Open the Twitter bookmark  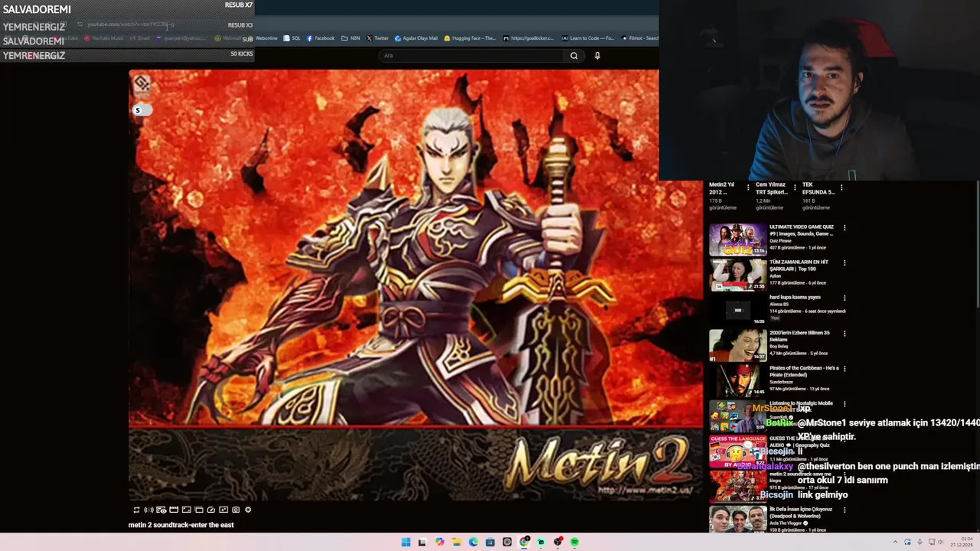377,38
